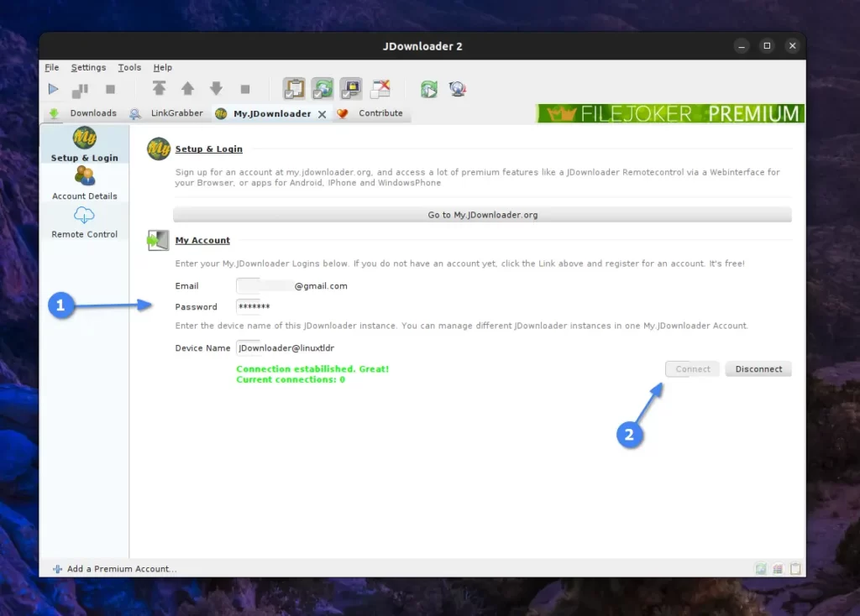This screenshot has height=616, width=860.
Task: Focus the Email input field
Action: point(293,285)
